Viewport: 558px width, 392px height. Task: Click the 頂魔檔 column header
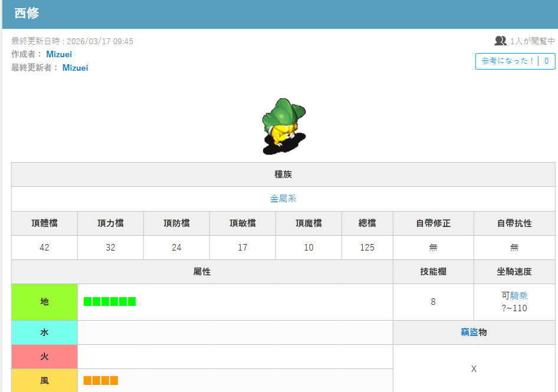pos(308,223)
